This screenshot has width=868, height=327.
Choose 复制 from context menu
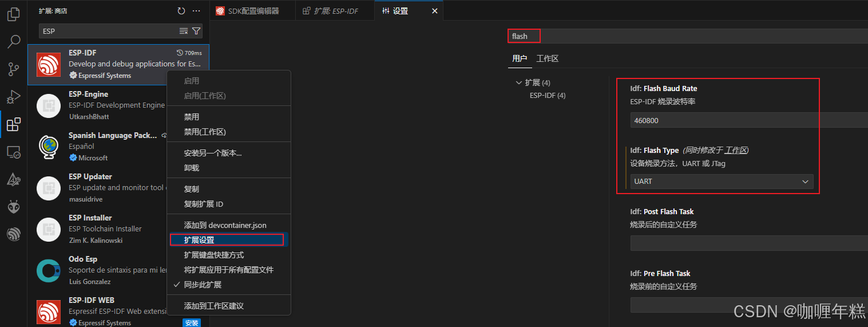coord(229,189)
